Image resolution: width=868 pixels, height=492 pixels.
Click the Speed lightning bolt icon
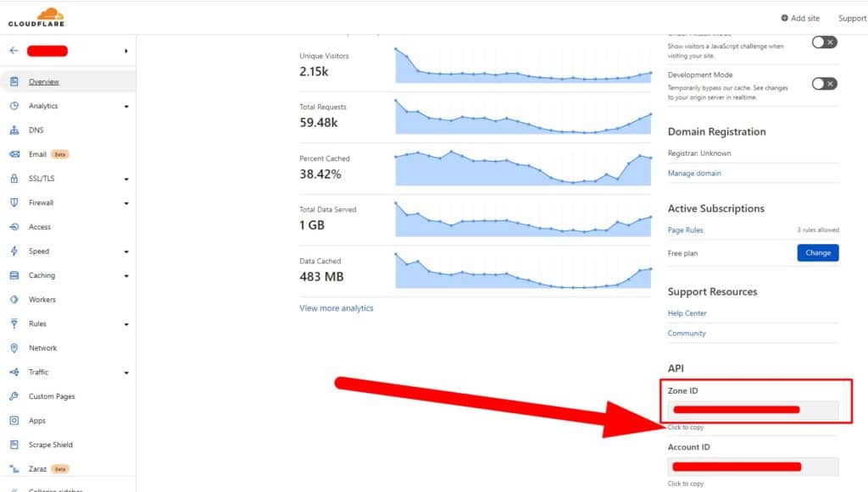point(14,251)
